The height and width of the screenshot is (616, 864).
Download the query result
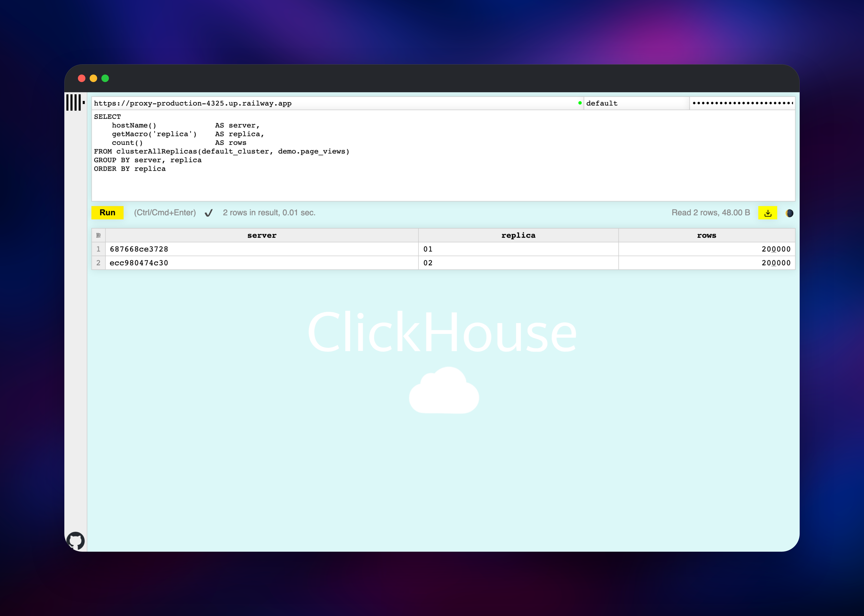click(768, 213)
